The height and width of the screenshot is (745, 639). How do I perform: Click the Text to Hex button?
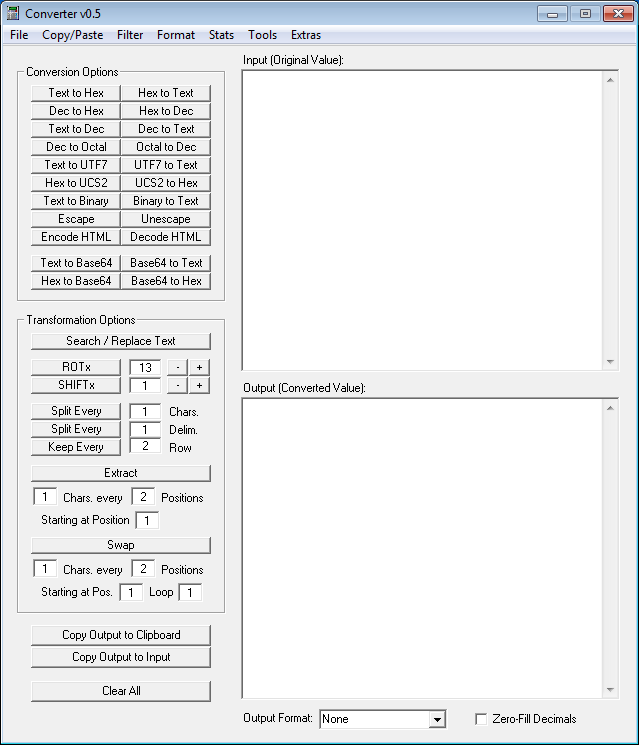coord(76,93)
